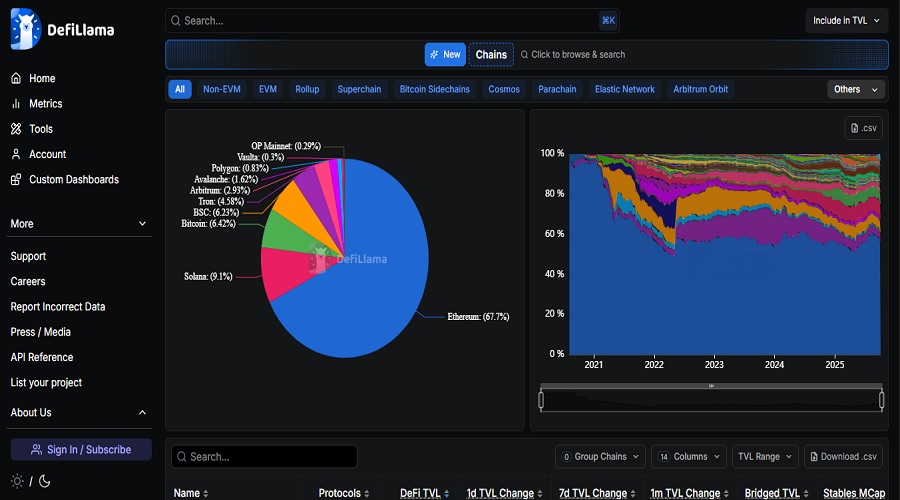Click Sign In / Subscribe button
This screenshot has width=900, height=500.
tap(81, 450)
